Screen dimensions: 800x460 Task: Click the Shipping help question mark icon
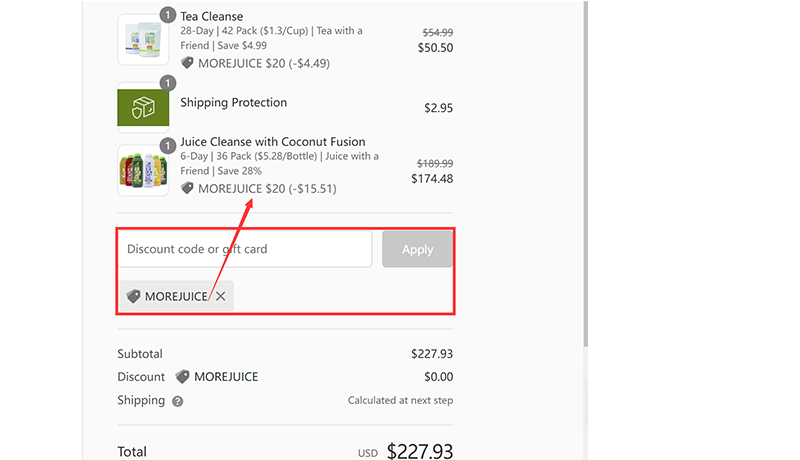pos(177,401)
